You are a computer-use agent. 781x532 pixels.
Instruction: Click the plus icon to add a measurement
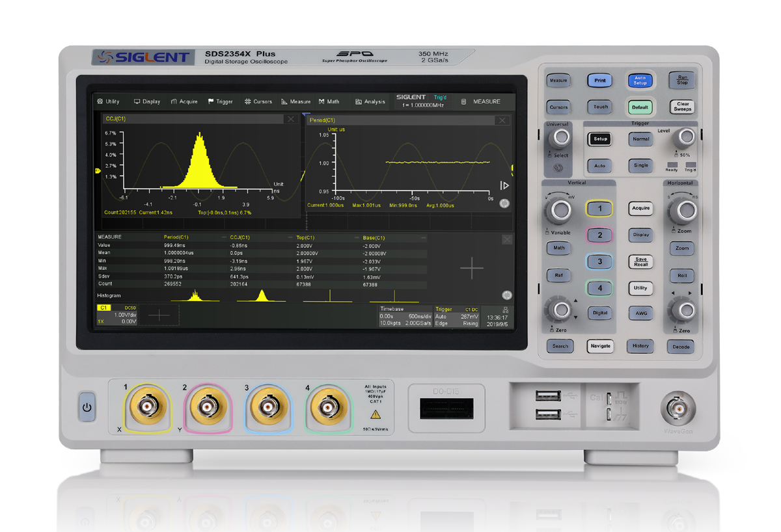pyautogui.click(x=472, y=269)
